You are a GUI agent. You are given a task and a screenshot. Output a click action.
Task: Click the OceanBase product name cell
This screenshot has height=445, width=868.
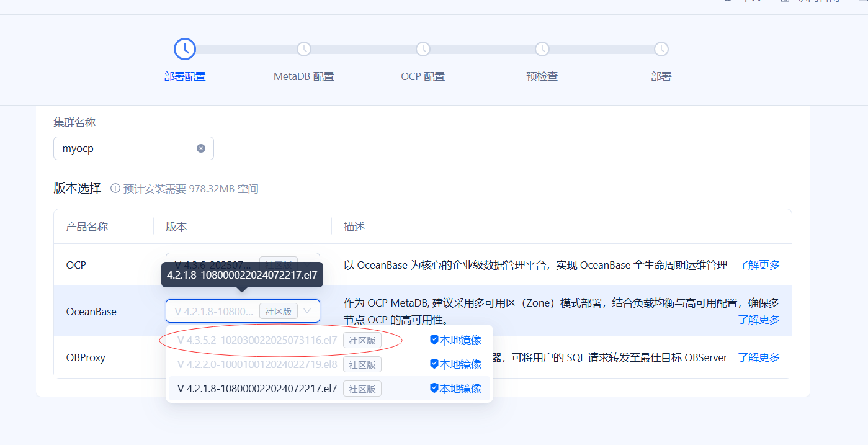point(91,312)
